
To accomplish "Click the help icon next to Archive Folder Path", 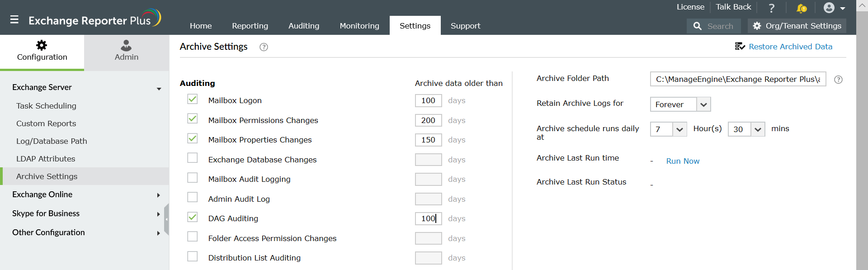I will (838, 80).
